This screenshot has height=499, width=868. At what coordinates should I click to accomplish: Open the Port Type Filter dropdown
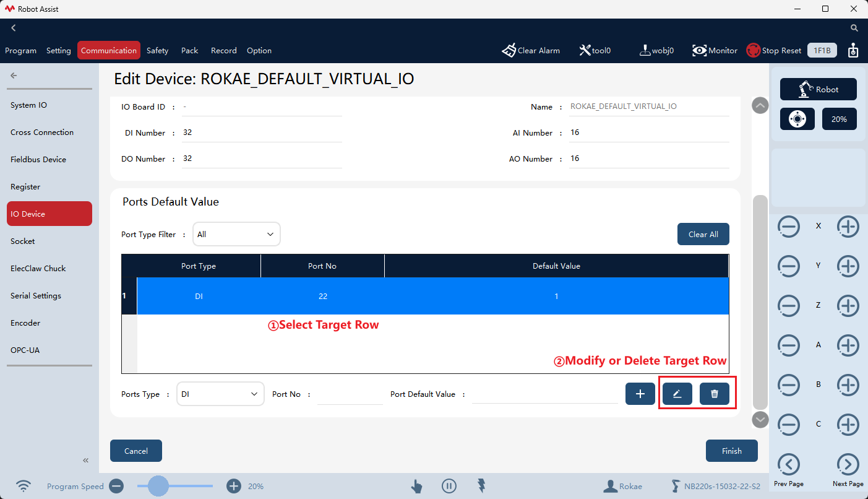pyautogui.click(x=236, y=234)
